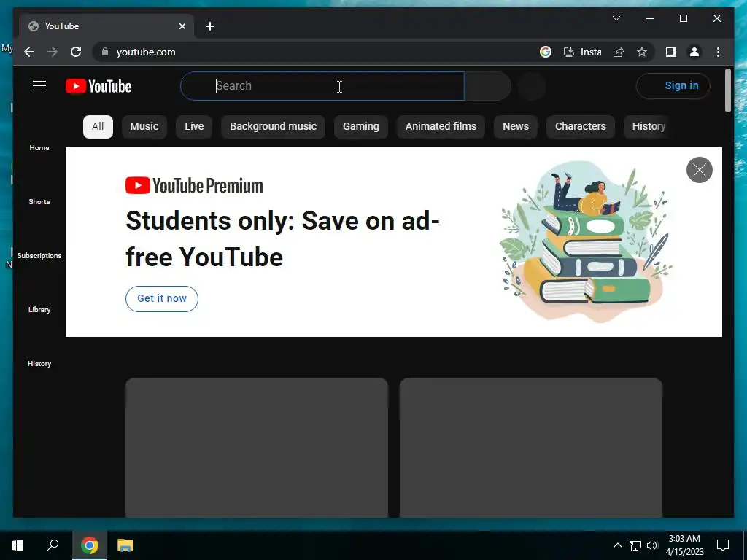Toggle the Chrome side panel icon

click(x=671, y=52)
